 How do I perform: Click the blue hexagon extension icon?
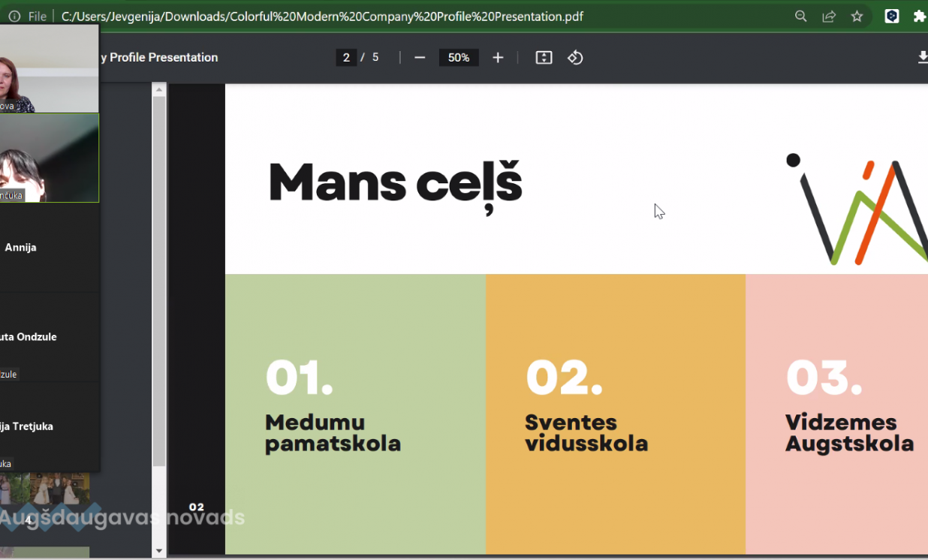point(891,17)
